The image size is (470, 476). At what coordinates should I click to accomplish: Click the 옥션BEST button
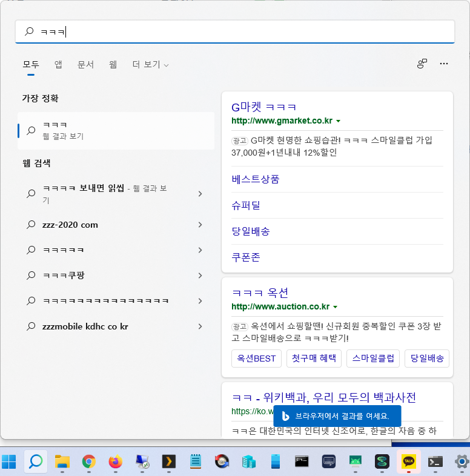(256, 359)
